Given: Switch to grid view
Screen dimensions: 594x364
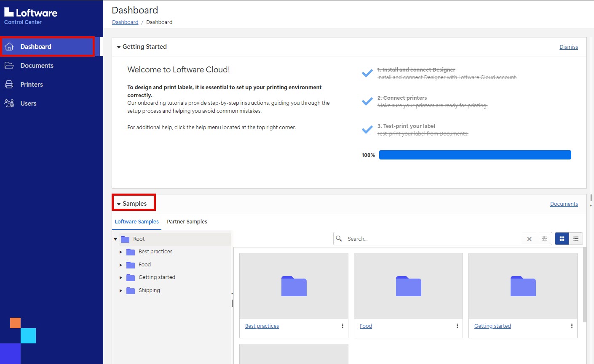Looking at the screenshot, I should coord(562,239).
